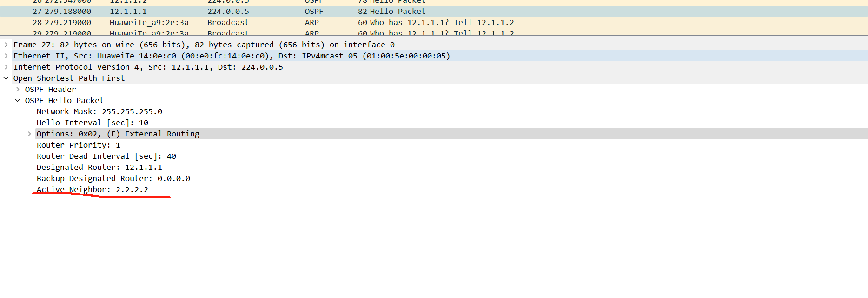Select the Router Priority 1 field
The height and width of the screenshot is (298, 868).
click(x=79, y=145)
